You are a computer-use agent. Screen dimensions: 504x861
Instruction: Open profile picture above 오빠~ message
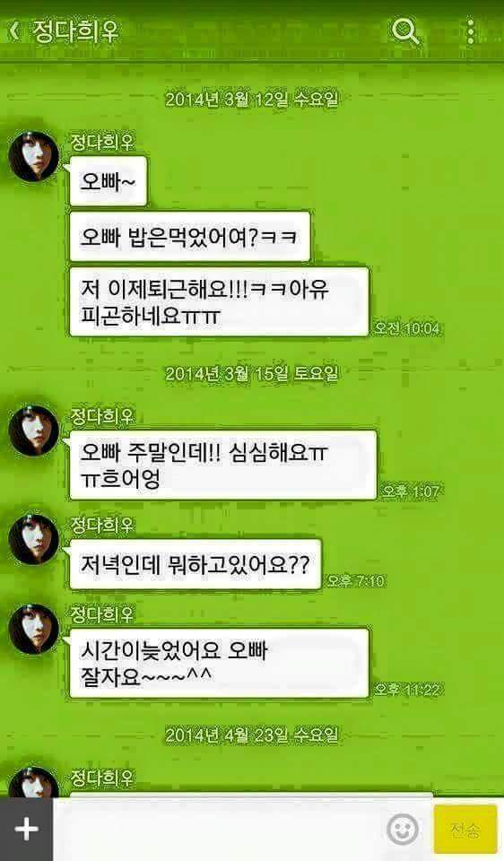pos(34,156)
